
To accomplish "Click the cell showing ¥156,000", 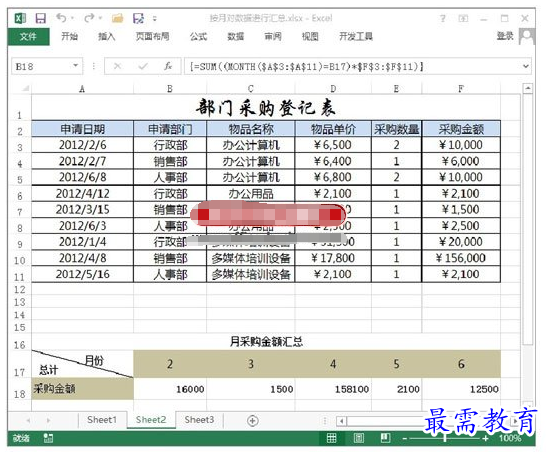I will pyautogui.click(x=461, y=258).
